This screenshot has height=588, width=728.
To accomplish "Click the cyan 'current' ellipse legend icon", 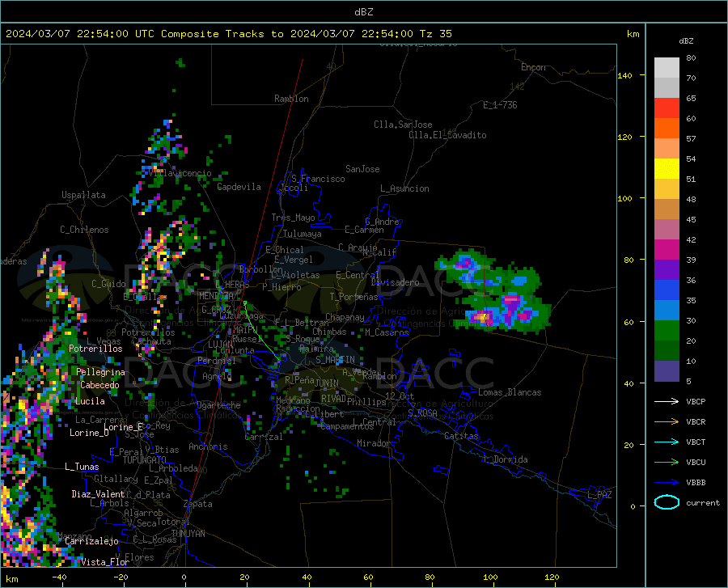I will tap(667, 502).
